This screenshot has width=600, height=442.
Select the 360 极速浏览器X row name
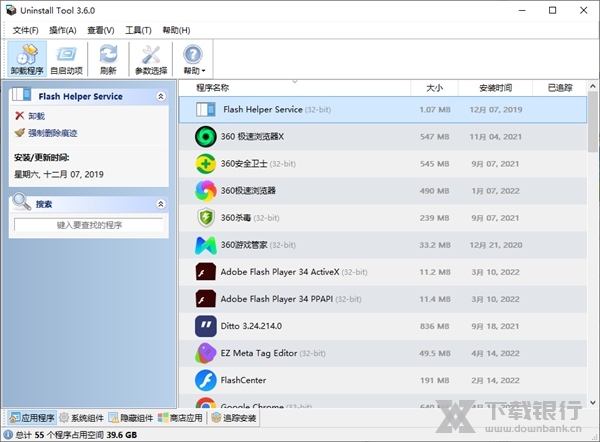pyautogui.click(x=252, y=137)
